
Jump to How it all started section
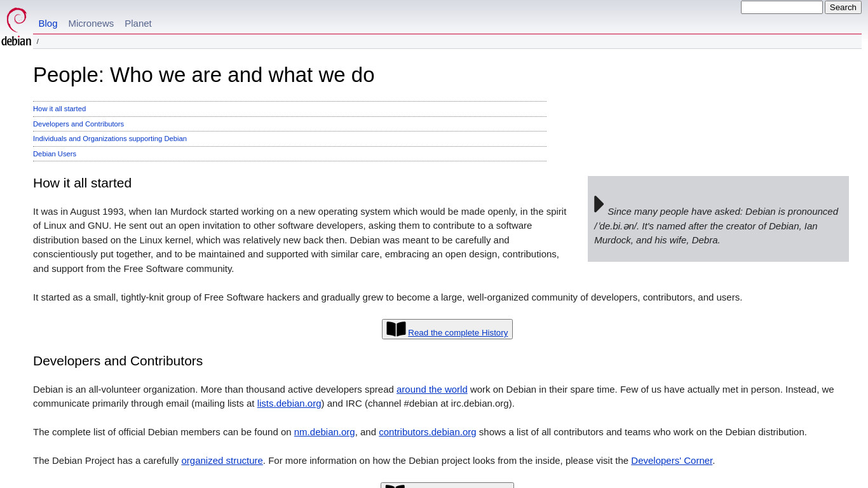pyautogui.click(x=59, y=109)
